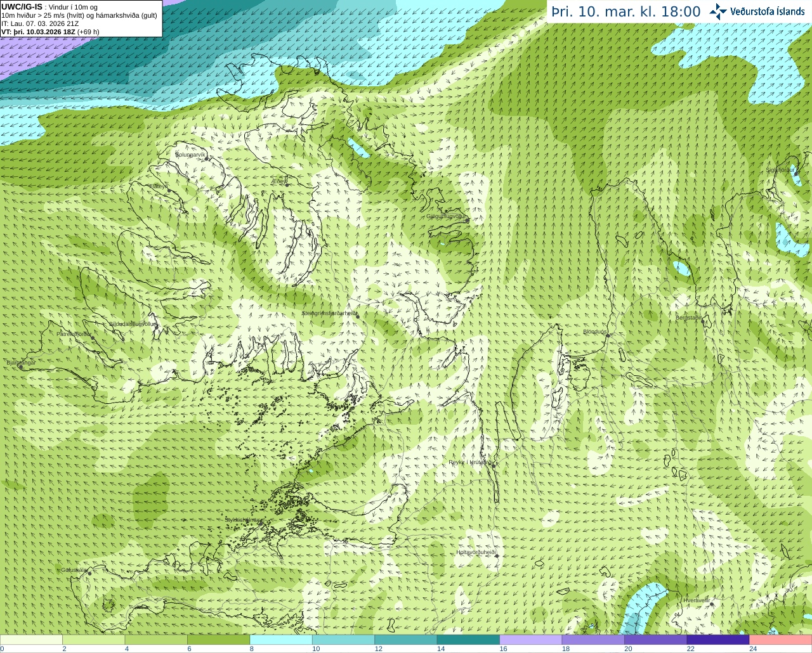Click the 4–6 m/s green legend swatch
The height and width of the screenshot is (653, 812).
click(156, 640)
